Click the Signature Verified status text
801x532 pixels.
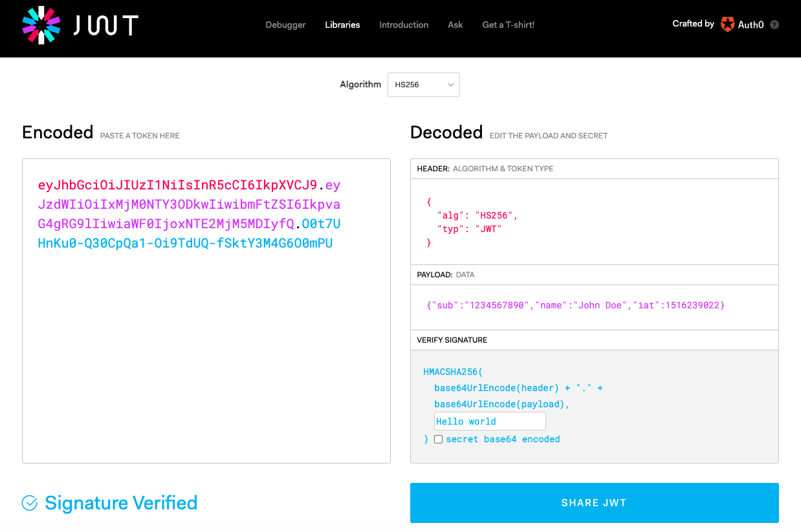tap(121, 503)
